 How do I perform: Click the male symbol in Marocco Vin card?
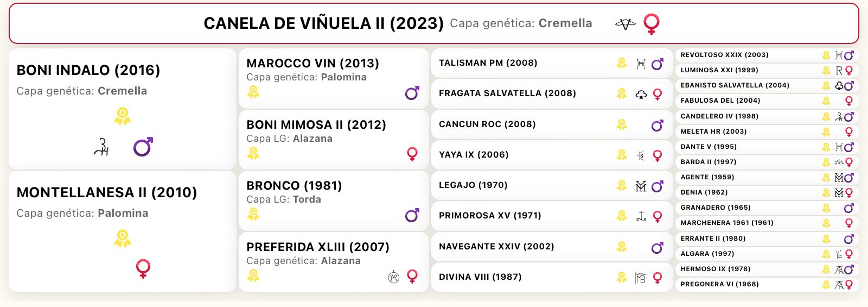click(412, 93)
